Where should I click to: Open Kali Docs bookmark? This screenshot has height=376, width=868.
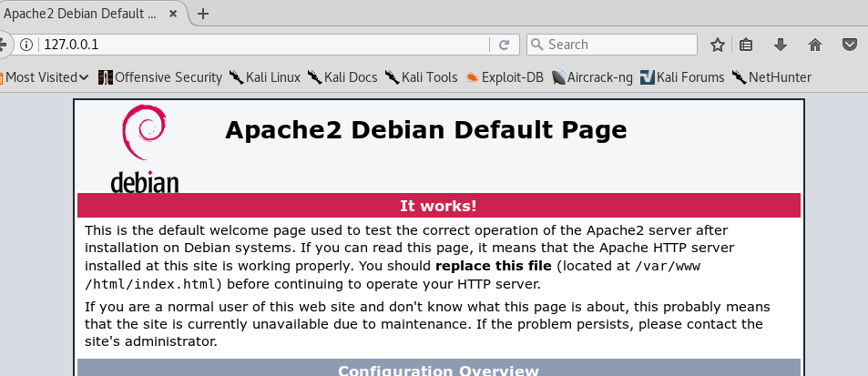pyautogui.click(x=342, y=77)
